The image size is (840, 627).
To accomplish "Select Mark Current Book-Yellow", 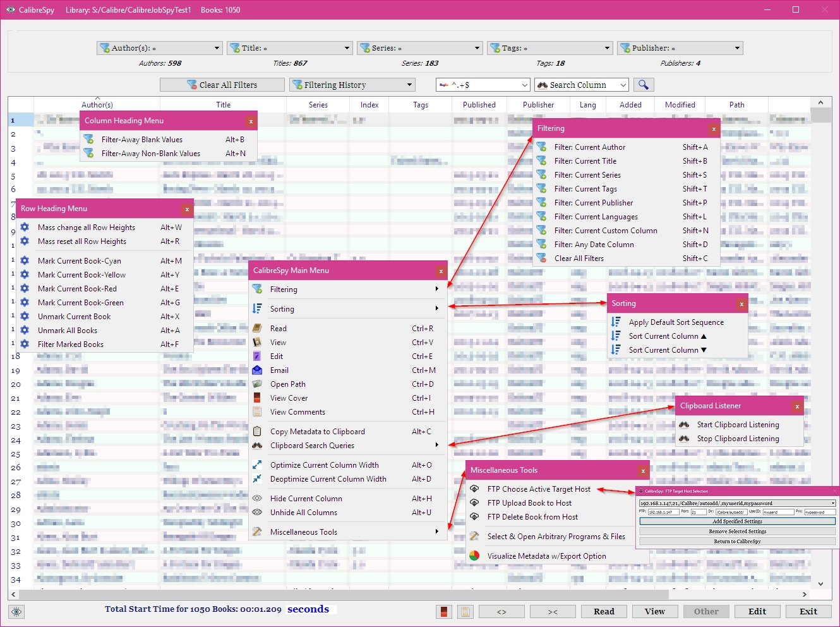I will (105, 274).
